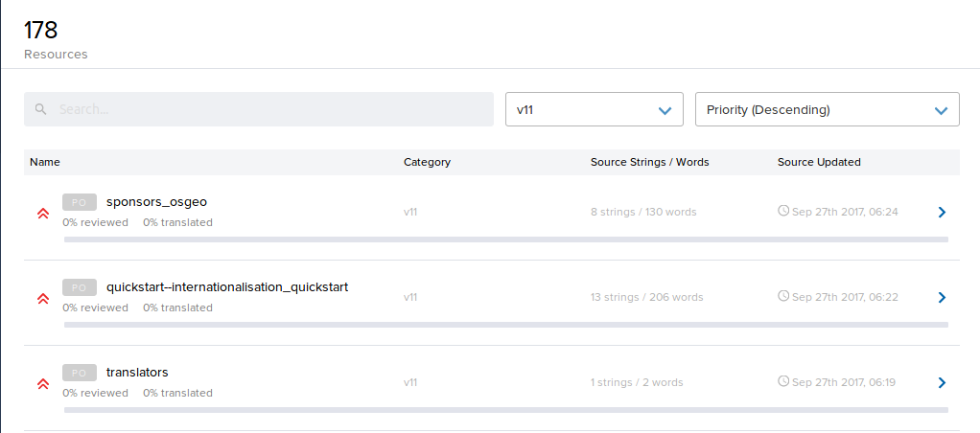Click the red priority icon beside translators
The width and height of the screenshot is (980, 433).
coord(42,384)
